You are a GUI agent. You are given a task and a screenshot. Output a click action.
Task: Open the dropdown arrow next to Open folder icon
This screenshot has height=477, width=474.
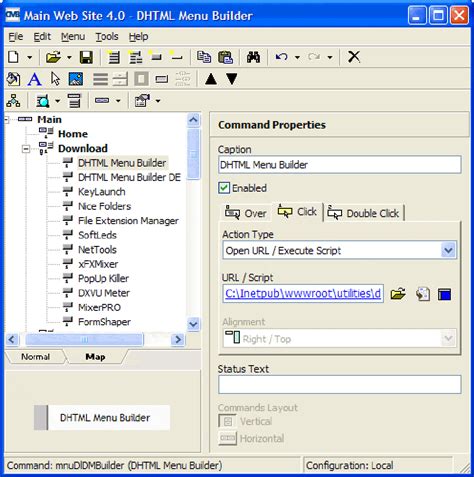click(69, 58)
